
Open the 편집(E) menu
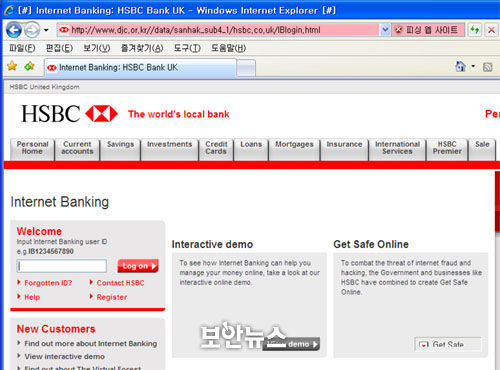59,48
